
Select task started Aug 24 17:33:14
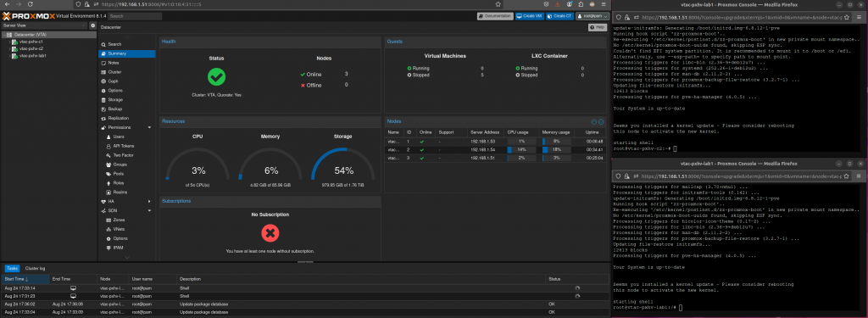(x=304, y=288)
